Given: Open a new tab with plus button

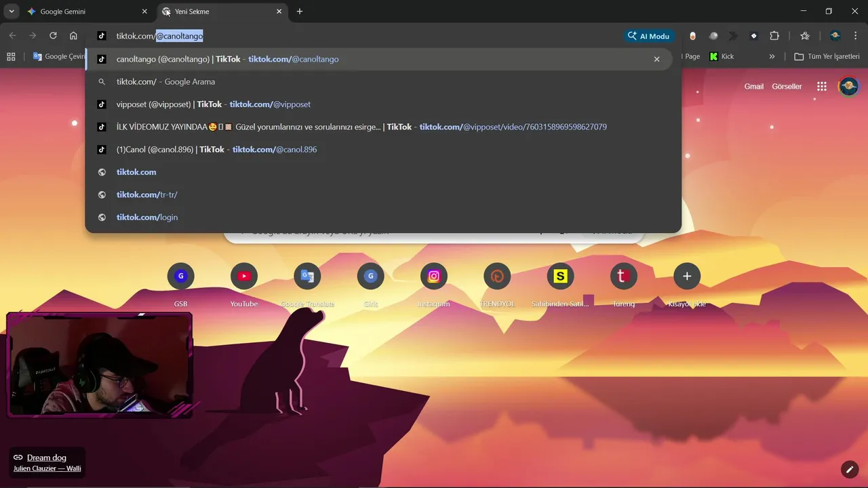Looking at the screenshot, I should tap(300, 12).
